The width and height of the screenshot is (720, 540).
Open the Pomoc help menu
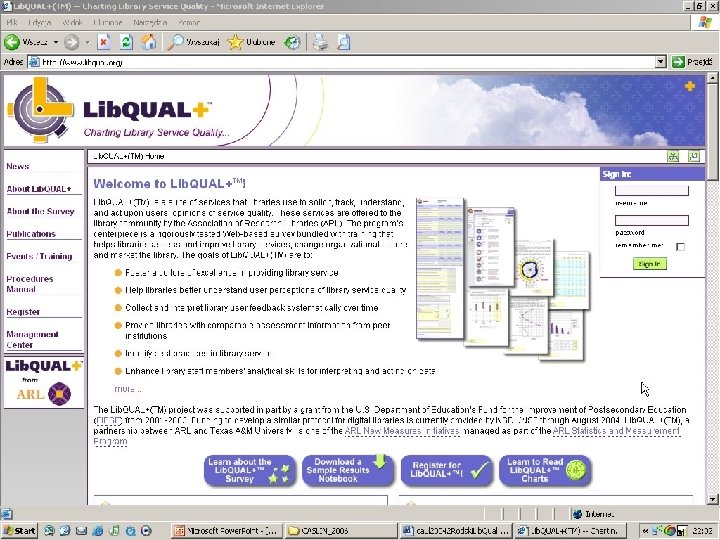(189, 22)
